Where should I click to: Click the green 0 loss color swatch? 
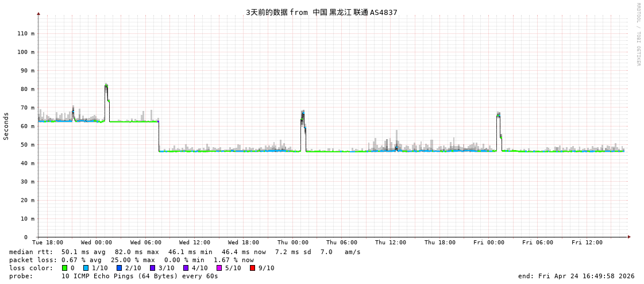pos(65,268)
